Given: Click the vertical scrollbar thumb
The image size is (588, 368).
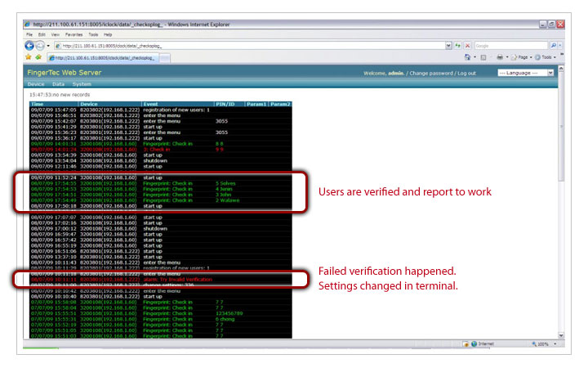Looking at the screenshot, I should (561, 127).
